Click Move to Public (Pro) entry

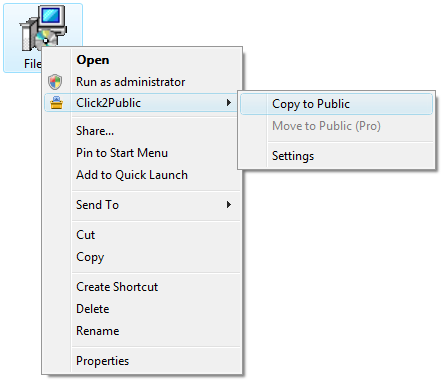326,126
